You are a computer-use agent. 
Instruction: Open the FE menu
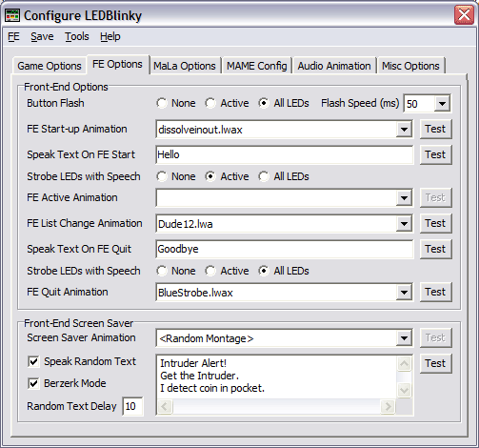(x=13, y=36)
